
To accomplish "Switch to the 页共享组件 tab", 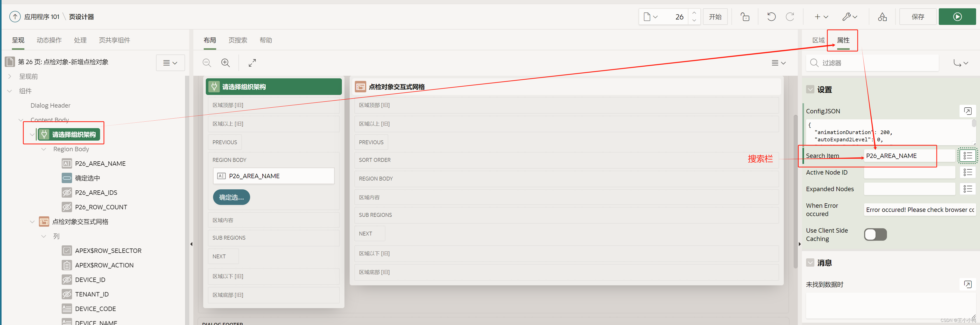I will [115, 40].
